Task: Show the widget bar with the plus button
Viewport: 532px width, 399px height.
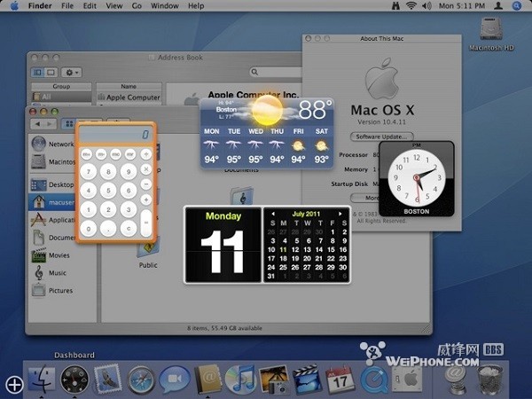Action: (x=14, y=385)
